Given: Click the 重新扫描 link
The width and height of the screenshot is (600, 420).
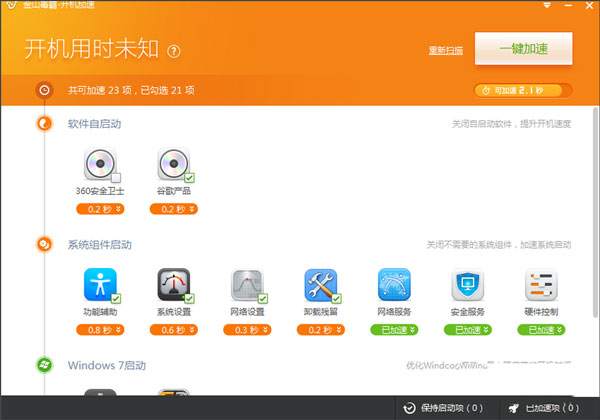Looking at the screenshot, I should (445, 50).
